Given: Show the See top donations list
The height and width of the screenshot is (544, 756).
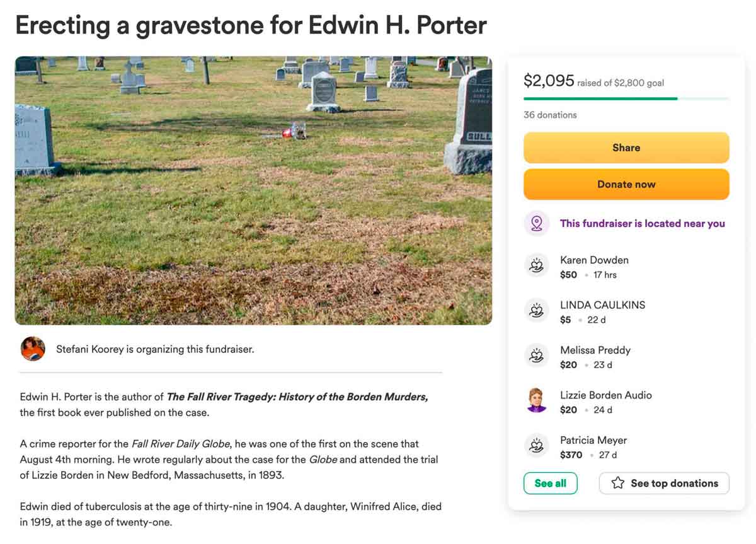Looking at the screenshot, I should 664,483.
